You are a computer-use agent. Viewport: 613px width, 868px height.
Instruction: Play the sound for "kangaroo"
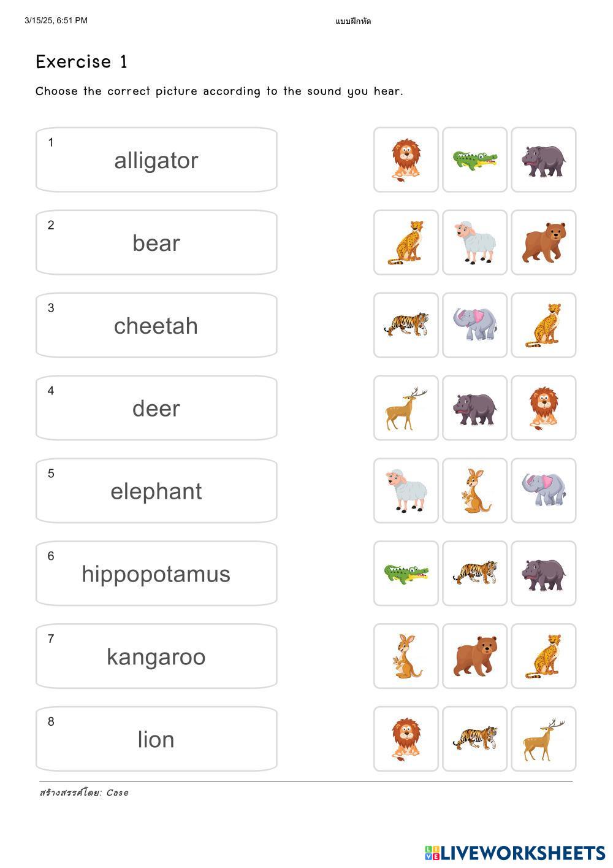(156, 656)
